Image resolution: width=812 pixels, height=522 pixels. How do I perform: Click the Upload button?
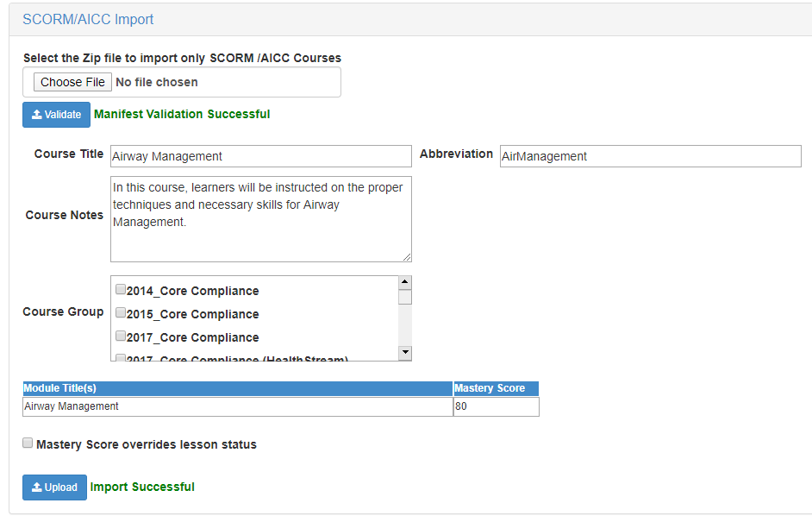[x=54, y=487]
